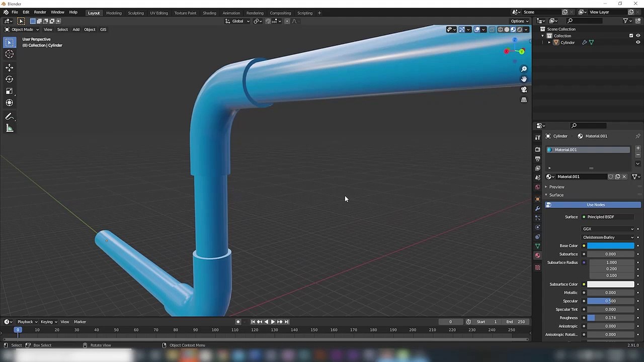The height and width of the screenshot is (362, 644).
Task: Open the Christensen-Burley subsurface method dropdown
Action: [609, 237]
